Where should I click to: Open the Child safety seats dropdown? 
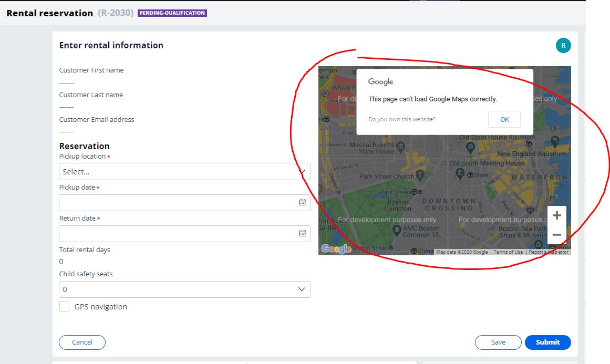[184, 289]
